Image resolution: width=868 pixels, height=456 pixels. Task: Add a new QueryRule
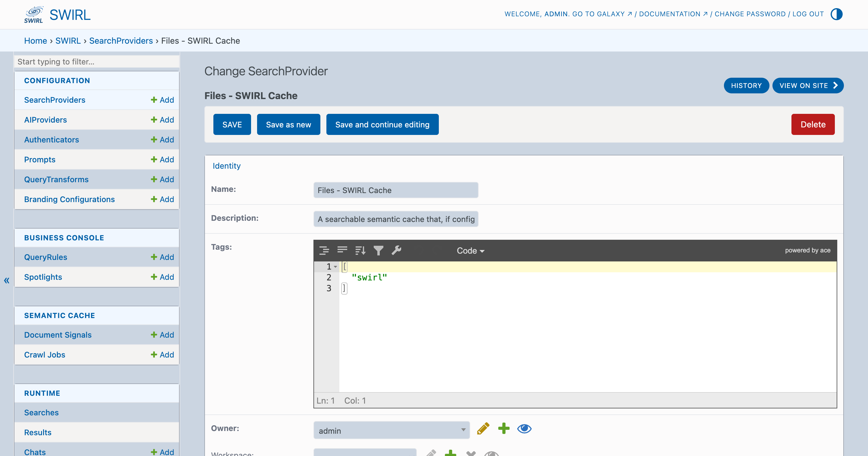162,257
